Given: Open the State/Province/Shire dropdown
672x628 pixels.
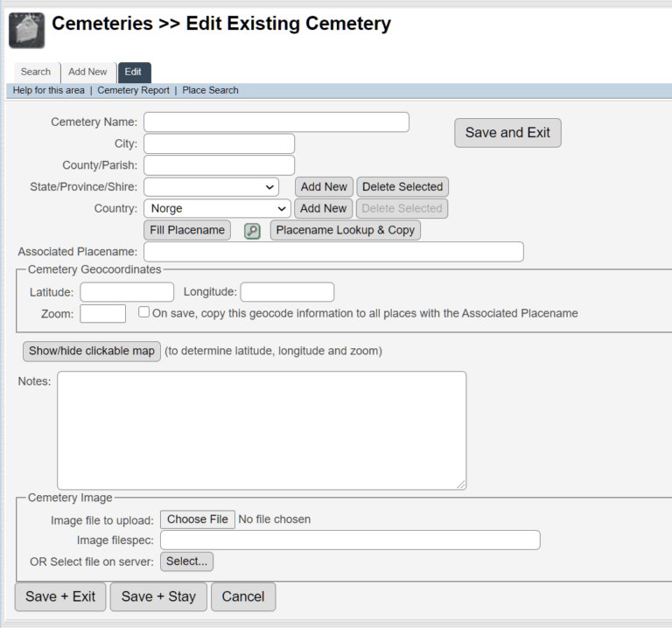Looking at the screenshot, I should tap(211, 186).
